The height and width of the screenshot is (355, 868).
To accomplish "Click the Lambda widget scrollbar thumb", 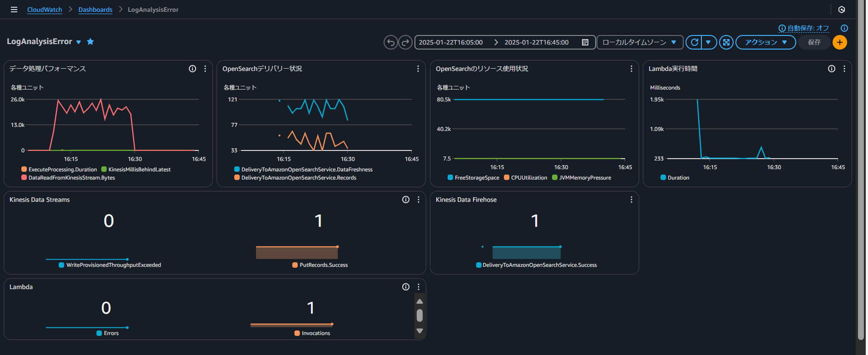I will click(419, 315).
